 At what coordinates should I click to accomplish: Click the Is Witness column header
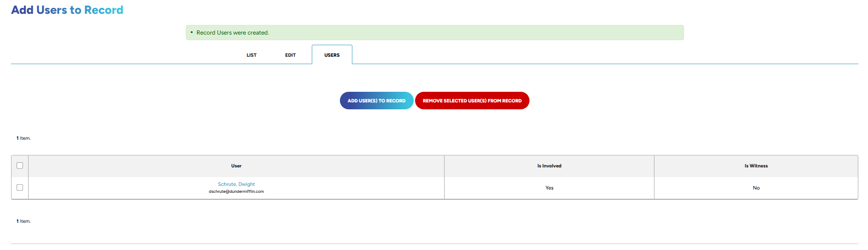pyautogui.click(x=756, y=166)
